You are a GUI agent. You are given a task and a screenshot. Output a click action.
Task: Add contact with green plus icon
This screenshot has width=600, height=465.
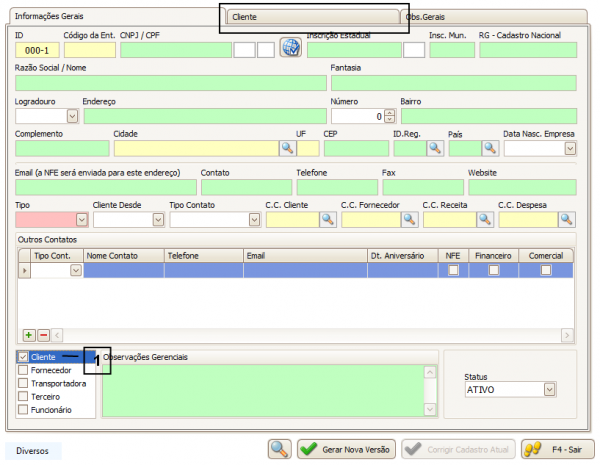point(28,335)
